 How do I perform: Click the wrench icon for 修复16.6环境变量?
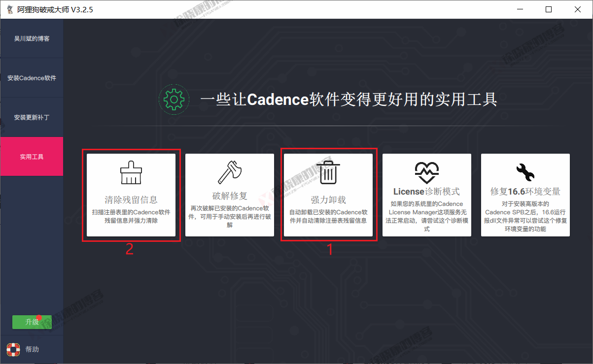525,173
